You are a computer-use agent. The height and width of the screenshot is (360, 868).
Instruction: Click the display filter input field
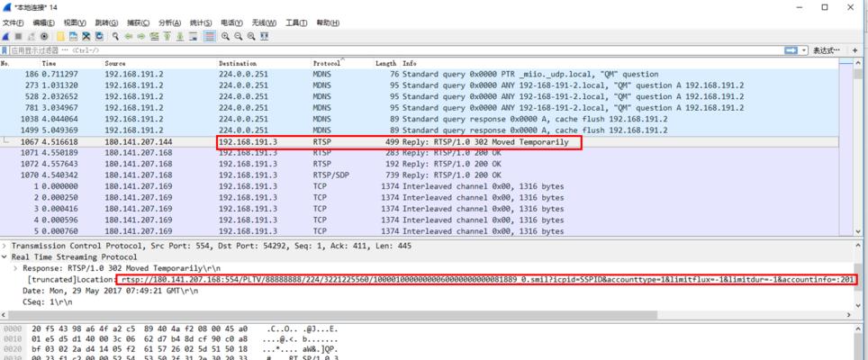[x=396, y=50]
